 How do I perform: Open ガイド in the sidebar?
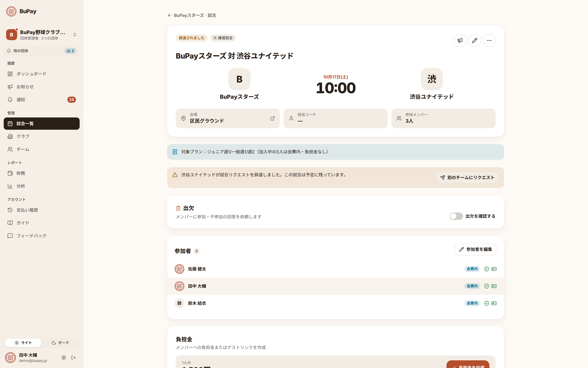[x=41, y=223]
